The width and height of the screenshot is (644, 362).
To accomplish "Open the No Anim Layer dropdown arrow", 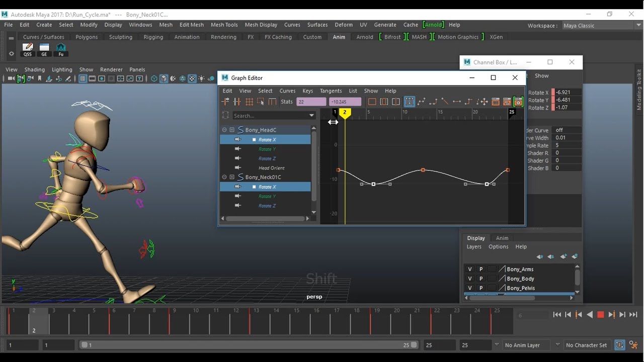I will click(497, 344).
